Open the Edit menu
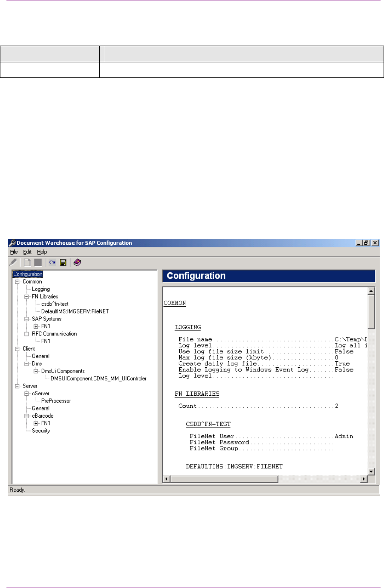The width and height of the screenshot is (384, 588). [27, 252]
